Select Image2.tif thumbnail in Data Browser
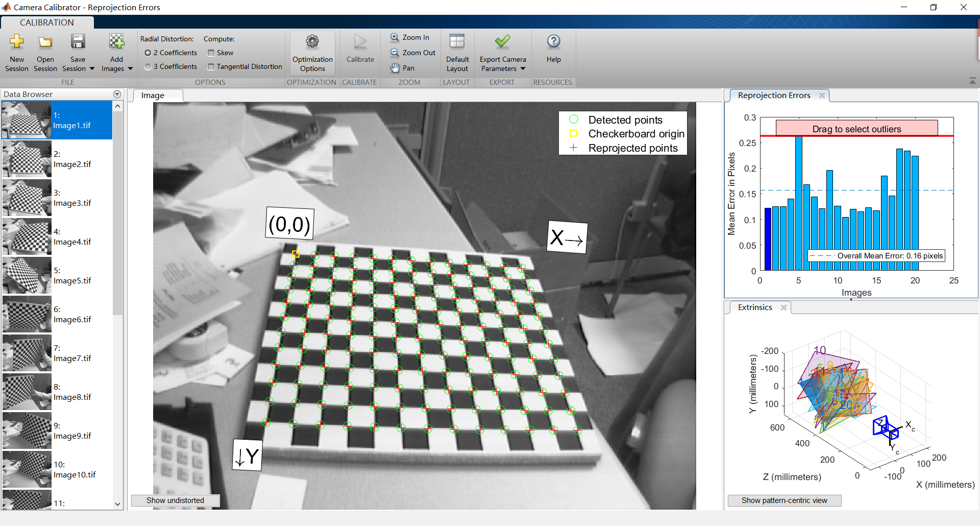 click(27, 159)
